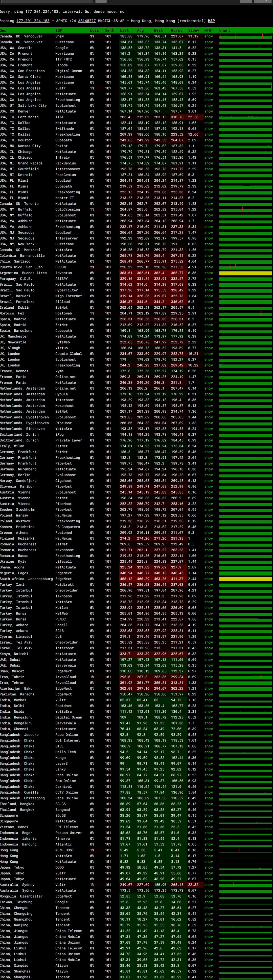The image size is (273, 980).
Task: Click the Worst column header
Action: tap(176, 30)
